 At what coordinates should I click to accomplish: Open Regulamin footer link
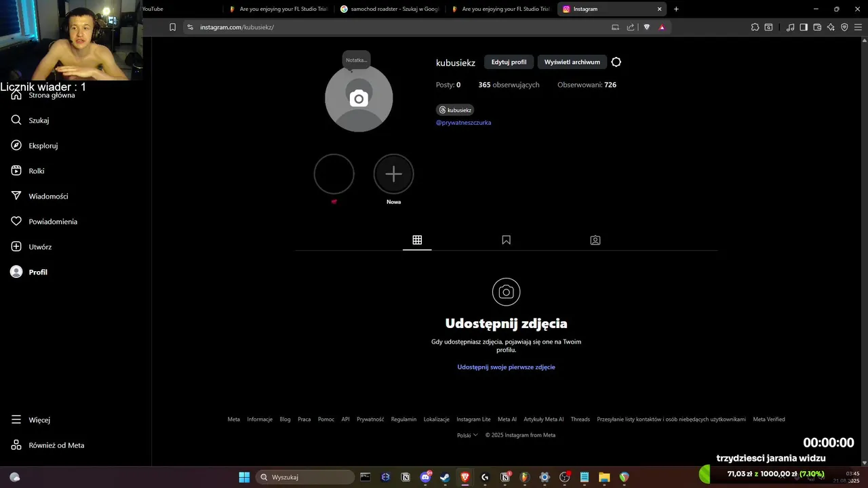click(x=403, y=419)
